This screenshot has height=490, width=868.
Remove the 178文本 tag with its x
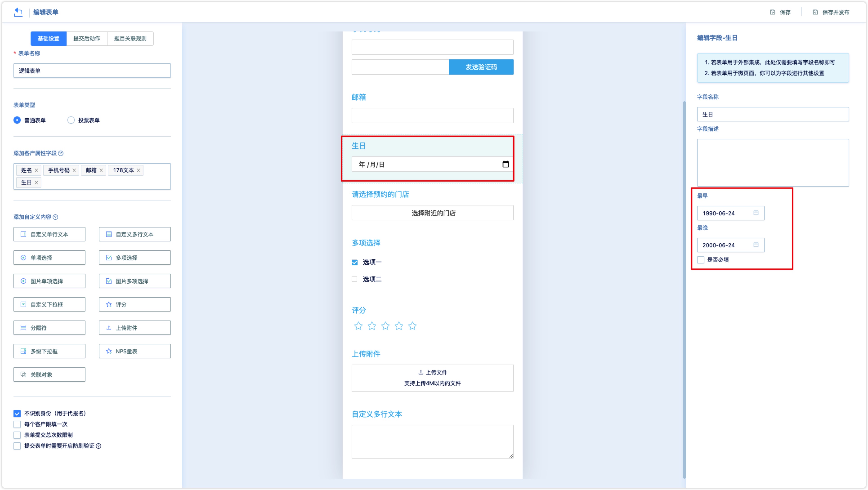[139, 170]
